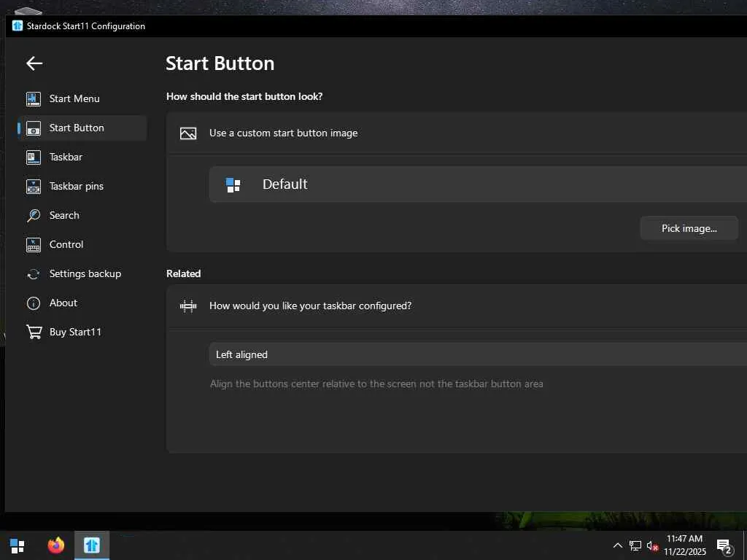
Task: Select Start Button in sidebar
Action: click(x=82, y=128)
